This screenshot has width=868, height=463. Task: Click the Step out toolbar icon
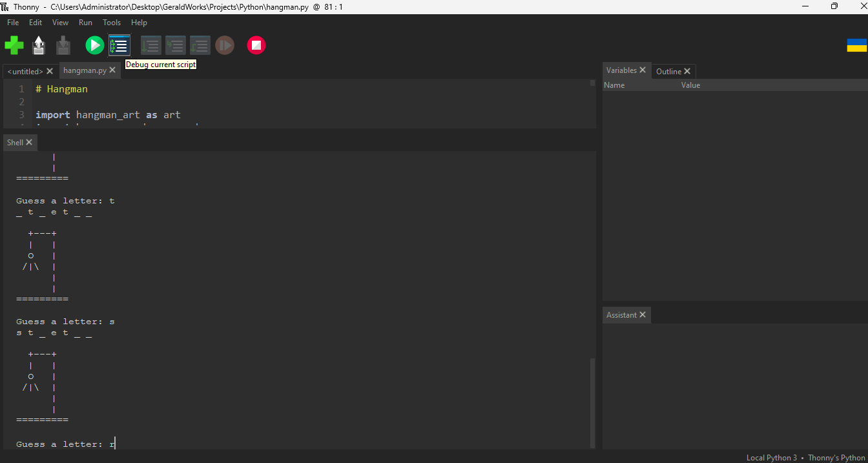click(x=200, y=45)
